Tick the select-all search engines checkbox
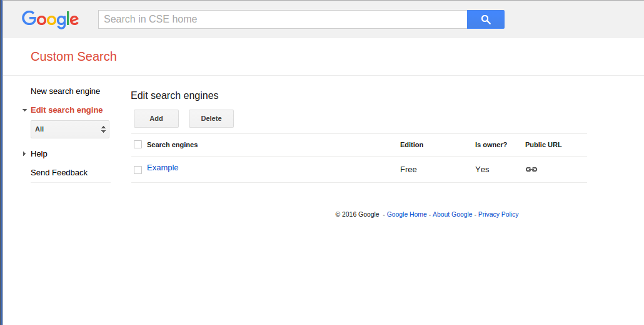Viewport: 644px width, 325px height. pos(138,145)
